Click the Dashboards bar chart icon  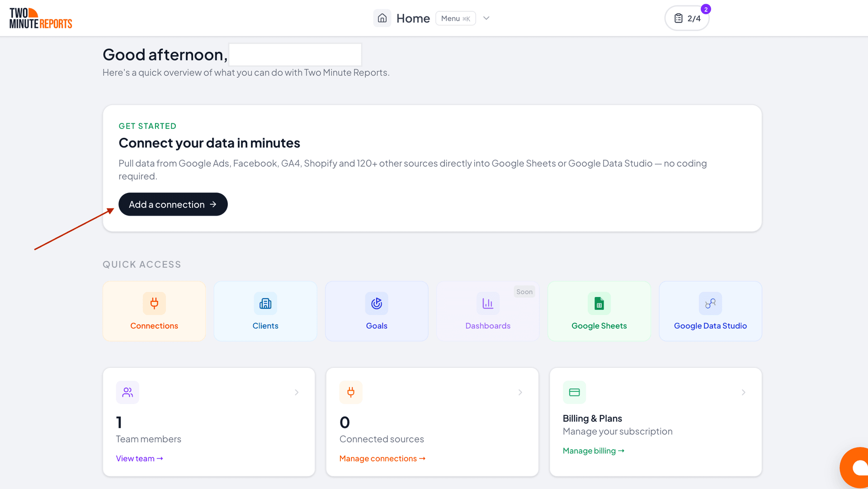pyautogui.click(x=488, y=303)
